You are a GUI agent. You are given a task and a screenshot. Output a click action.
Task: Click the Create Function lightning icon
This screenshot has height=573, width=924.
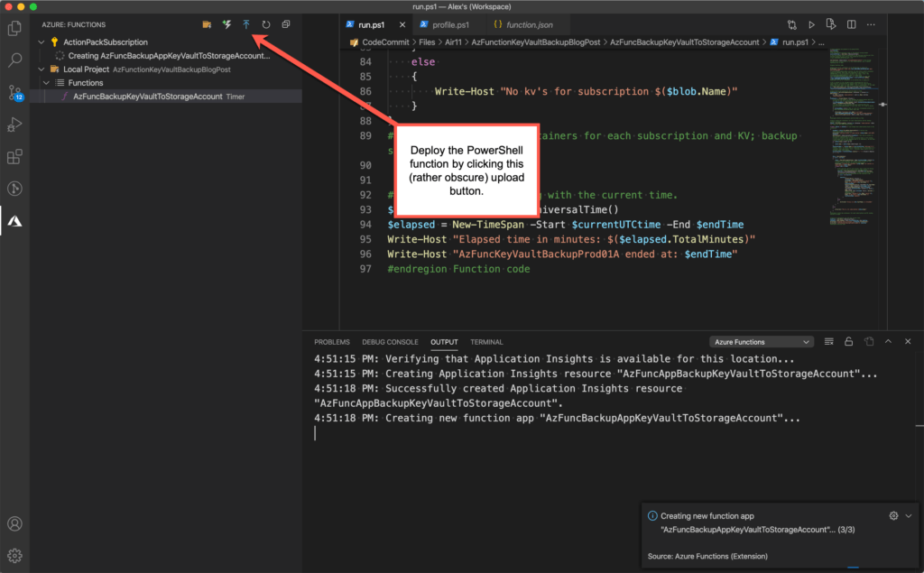(x=226, y=24)
